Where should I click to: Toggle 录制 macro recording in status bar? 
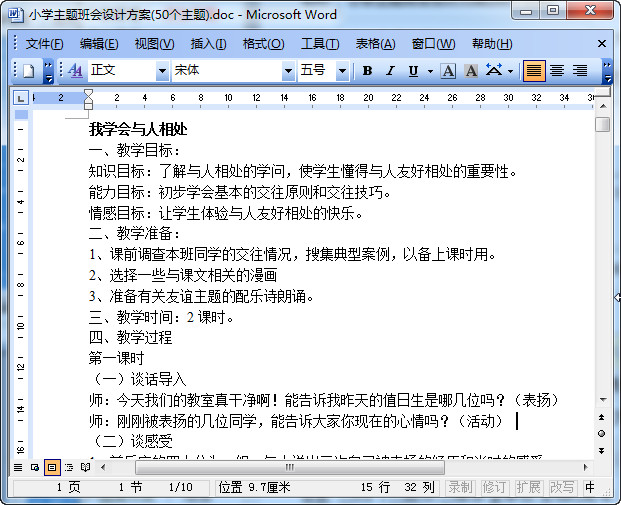tap(460, 488)
